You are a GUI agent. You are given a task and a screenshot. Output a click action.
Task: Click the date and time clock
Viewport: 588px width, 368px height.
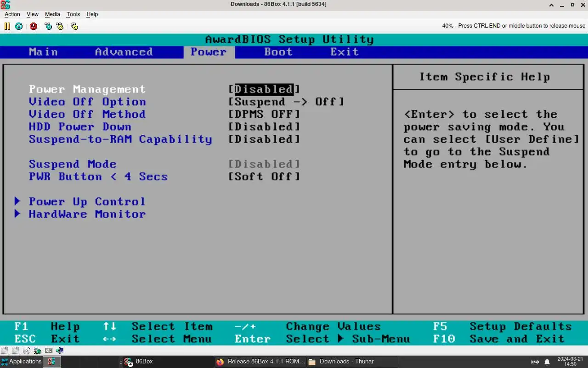(570, 362)
